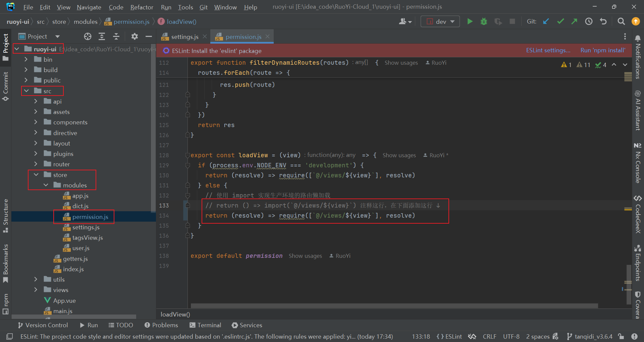Change UTF-8 file encoding in status bar
Image resolution: width=644 pixels, height=342 pixels.
pos(511,336)
